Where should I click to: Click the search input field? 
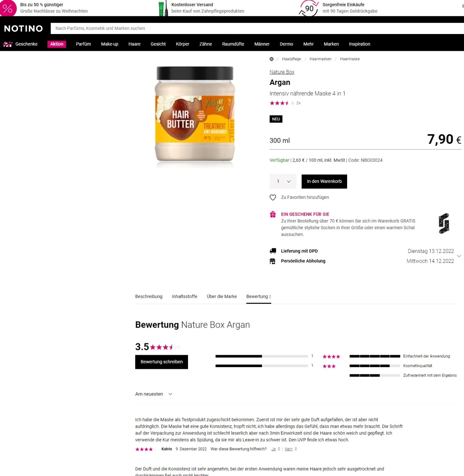(257, 28)
